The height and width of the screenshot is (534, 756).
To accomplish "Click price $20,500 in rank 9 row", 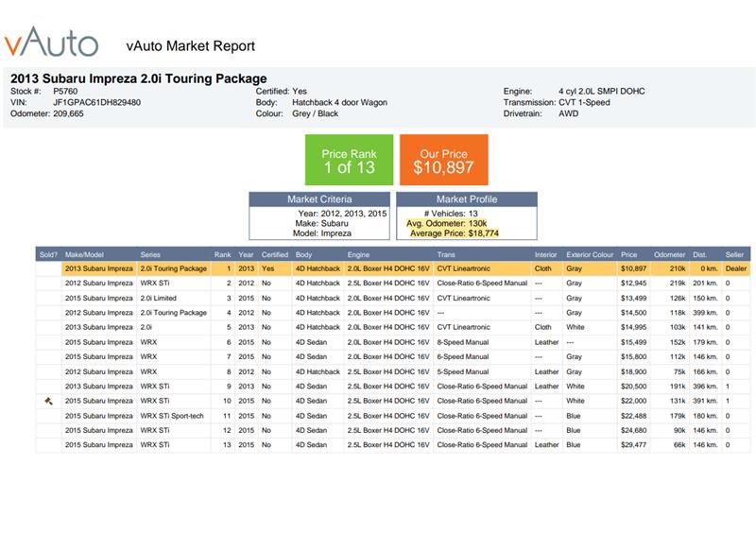I will (x=633, y=387).
